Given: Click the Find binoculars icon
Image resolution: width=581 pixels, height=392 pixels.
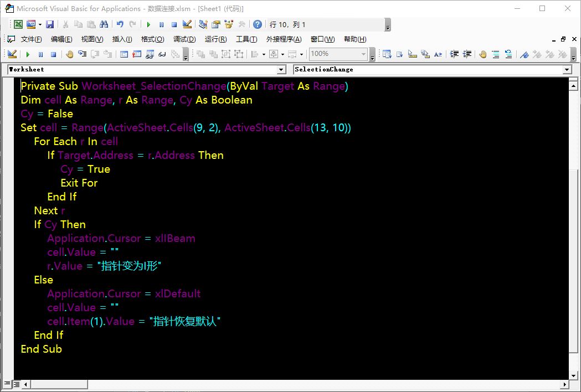Looking at the screenshot, I should [x=104, y=24].
